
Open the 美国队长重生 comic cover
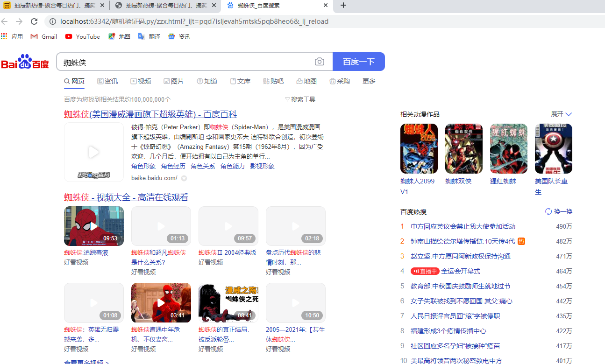click(x=554, y=148)
